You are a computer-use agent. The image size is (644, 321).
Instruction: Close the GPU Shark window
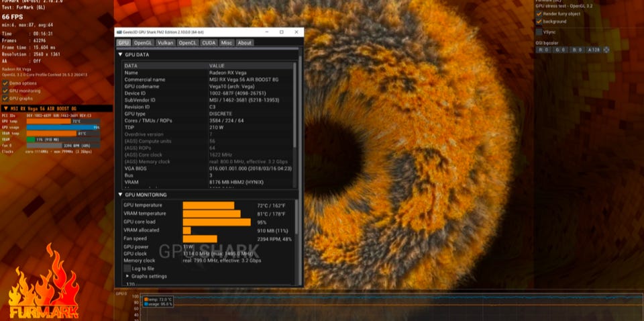pos(297,32)
